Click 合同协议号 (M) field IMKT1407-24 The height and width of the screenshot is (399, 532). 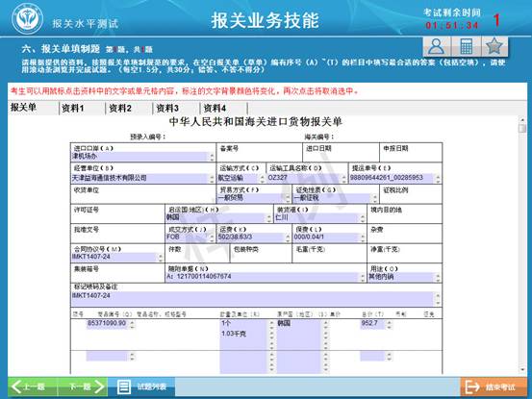[117, 257]
